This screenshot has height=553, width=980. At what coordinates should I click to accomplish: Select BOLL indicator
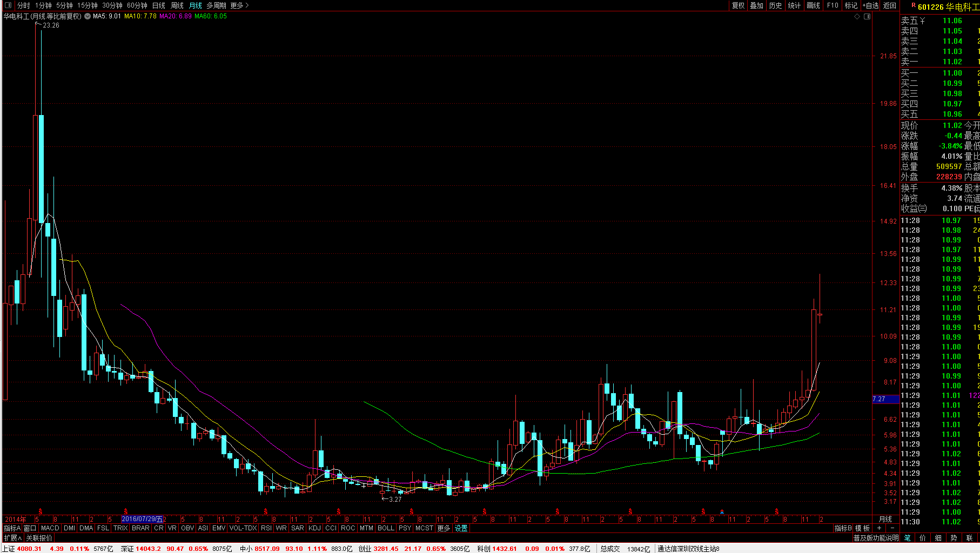pos(386,528)
